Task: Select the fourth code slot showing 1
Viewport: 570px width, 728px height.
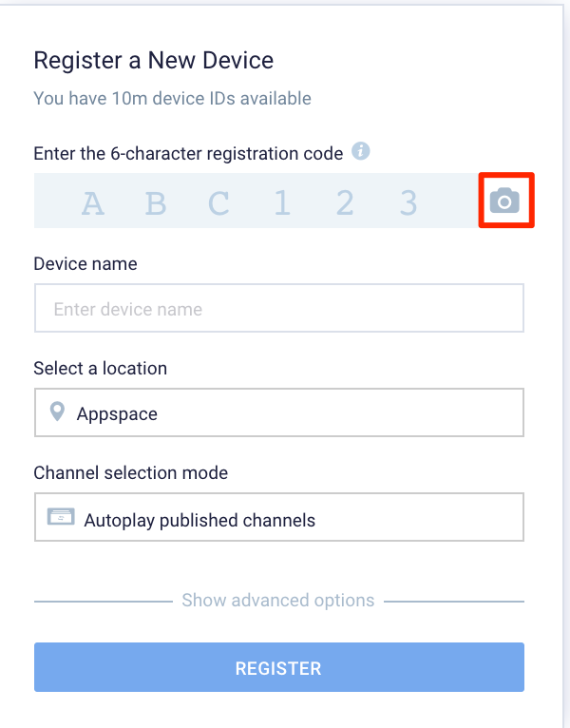Action: click(282, 202)
